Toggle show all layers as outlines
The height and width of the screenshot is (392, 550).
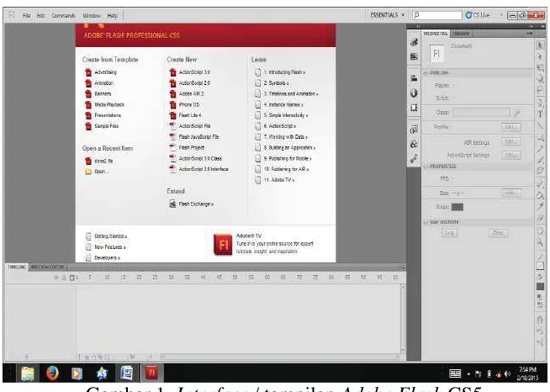tap(72, 278)
